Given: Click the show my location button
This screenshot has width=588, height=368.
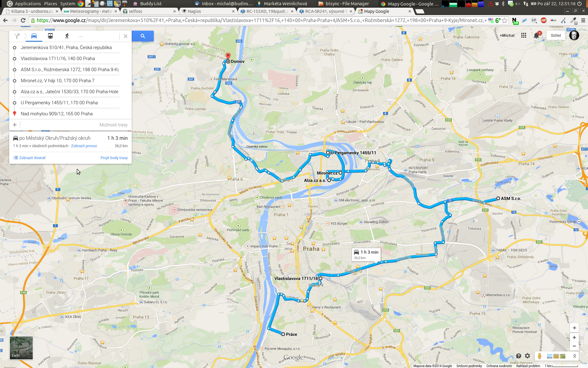Looking at the screenshot, I should pyautogui.click(x=574, y=328).
